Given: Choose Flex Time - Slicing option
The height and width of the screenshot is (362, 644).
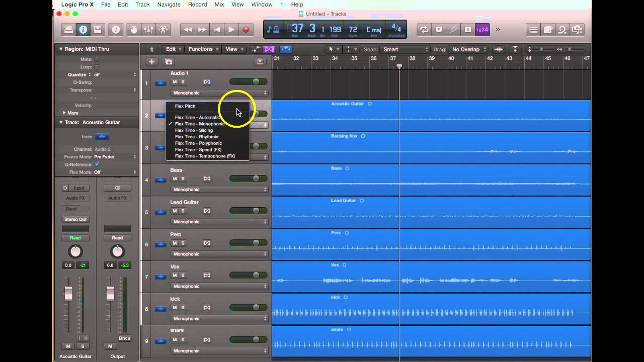Looking at the screenshot, I should [x=207, y=130].
